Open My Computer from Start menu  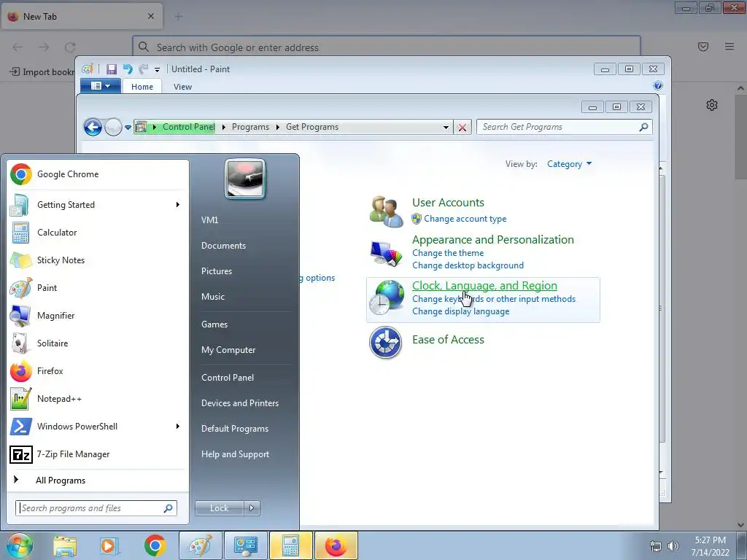pyautogui.click(x=228, y=350)
